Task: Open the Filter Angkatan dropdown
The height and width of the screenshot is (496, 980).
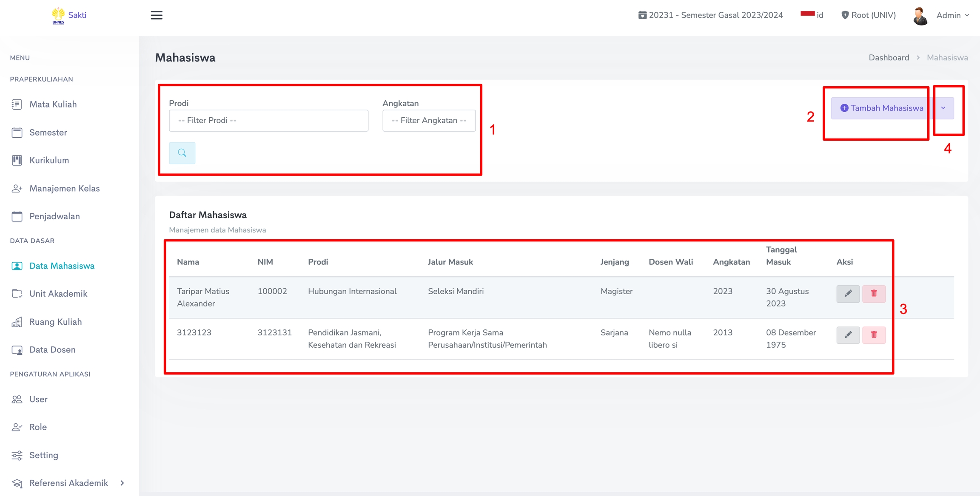Action: point(429,121)
